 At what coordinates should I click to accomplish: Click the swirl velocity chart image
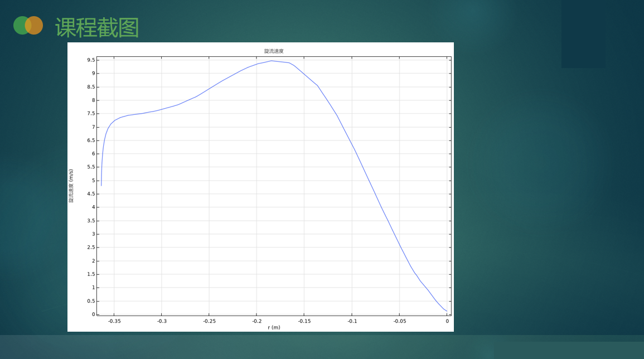click(x=260, y=187)
